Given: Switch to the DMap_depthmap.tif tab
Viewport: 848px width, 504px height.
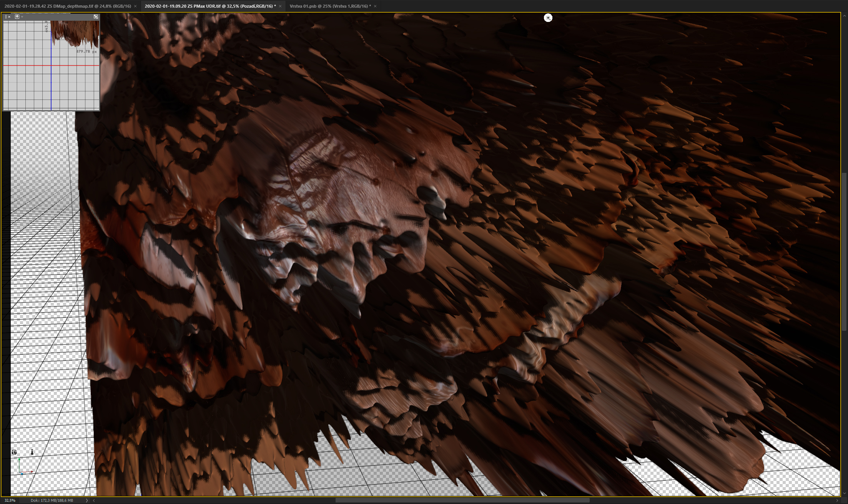Looking at the screenshot, I should pyautogui.click(x=68, y=6).
